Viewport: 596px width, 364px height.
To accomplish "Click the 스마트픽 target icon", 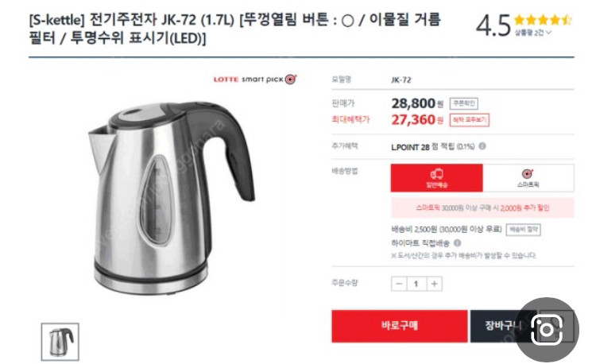I will (x=528, y=173).
